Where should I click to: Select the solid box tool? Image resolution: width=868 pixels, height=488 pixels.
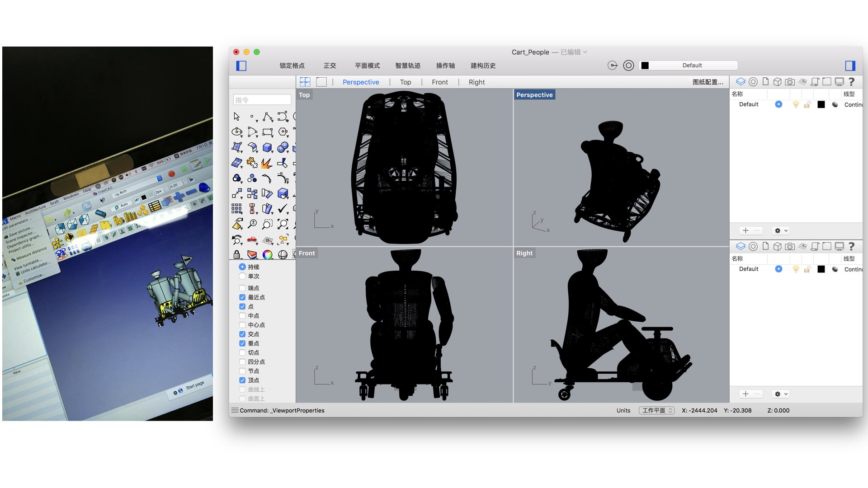pos(267,147)
